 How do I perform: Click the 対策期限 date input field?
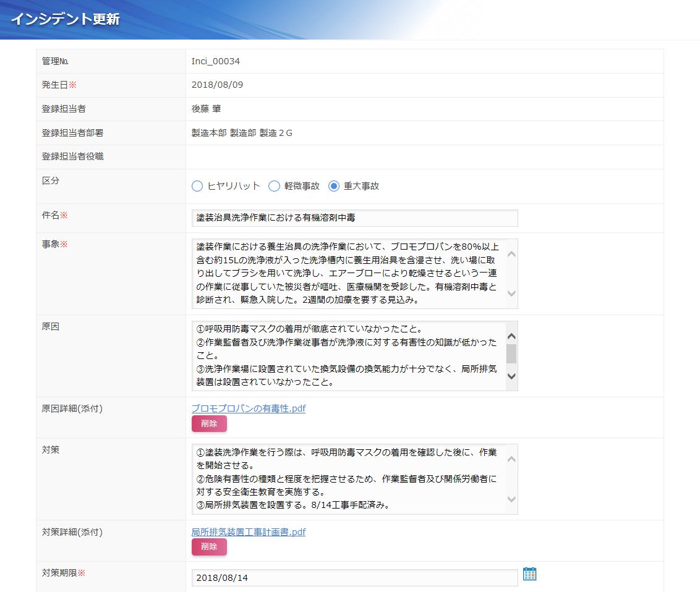pos(354,578)
